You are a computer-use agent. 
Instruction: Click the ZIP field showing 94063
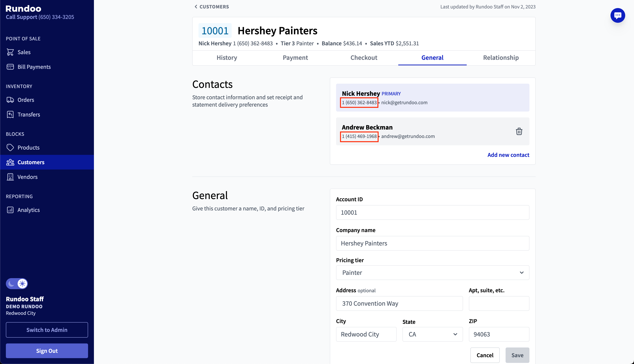[x=499, y=334]
